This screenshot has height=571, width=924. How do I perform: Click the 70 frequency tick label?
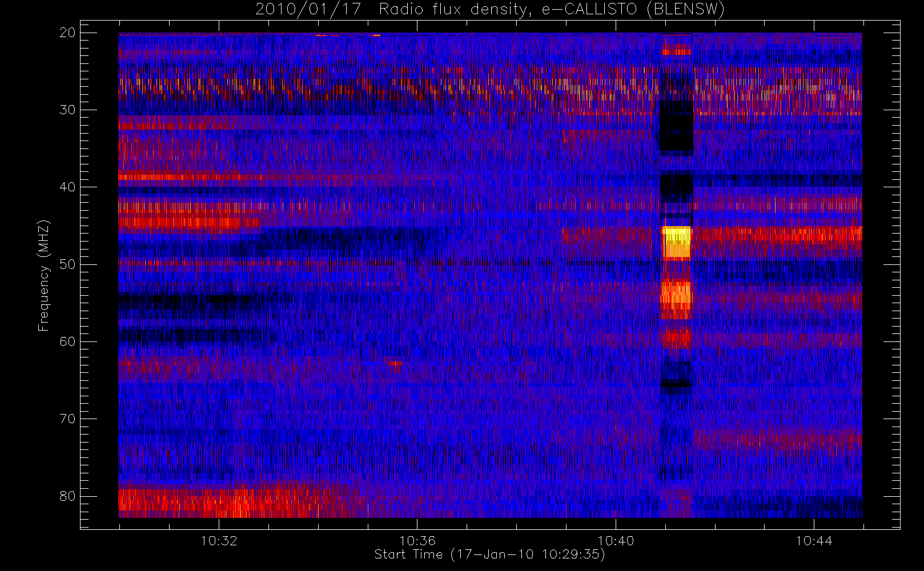pyautogui.click(x=67, y=419)
